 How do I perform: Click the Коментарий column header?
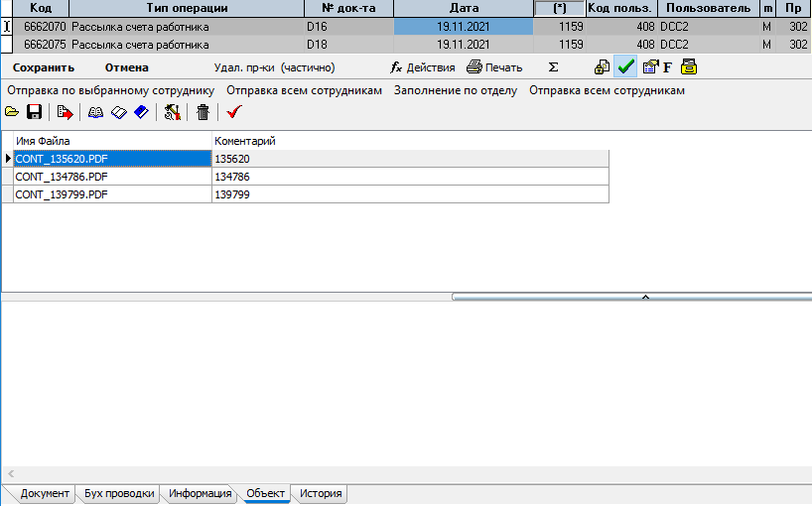[x=410, y=141]
